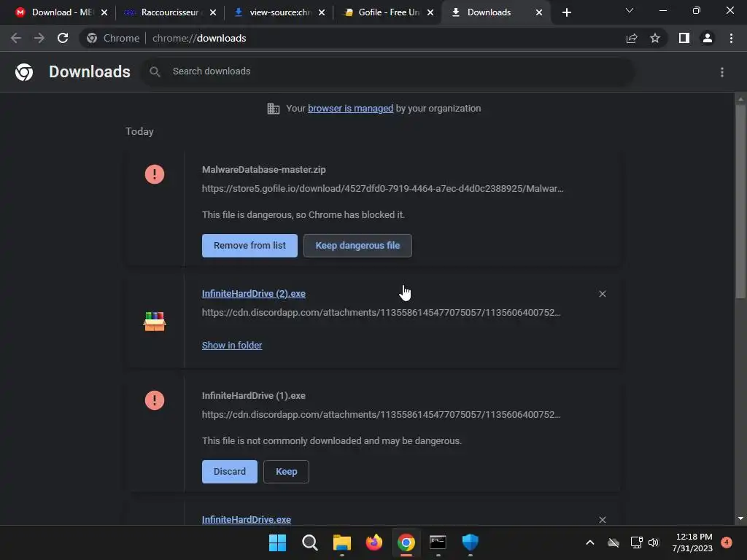747x560 pixels.
Task: Click the WinRAR file icon for InfiniteHardDrive (2).exe
Action: coord(155,322)
